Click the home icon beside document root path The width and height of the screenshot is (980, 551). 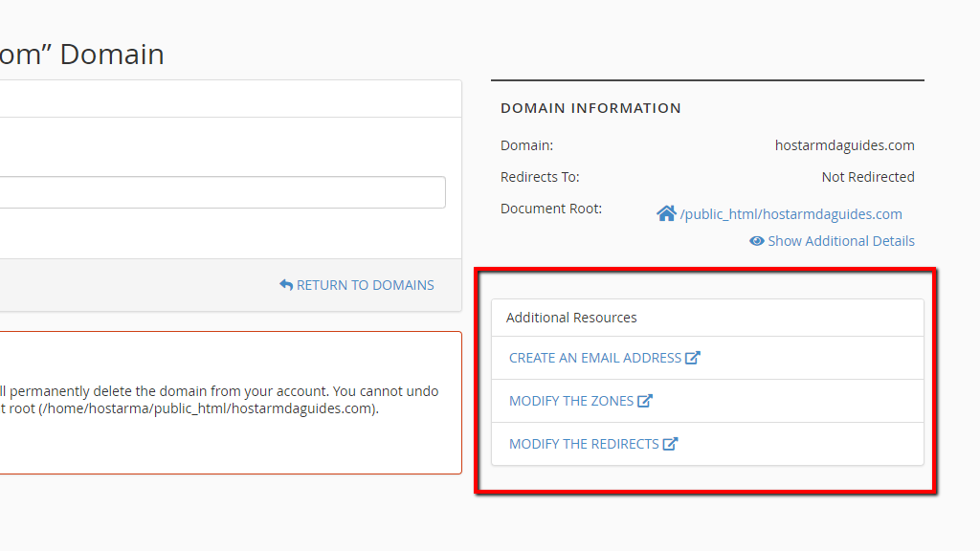pyautogui.click(x=666, y=213)
